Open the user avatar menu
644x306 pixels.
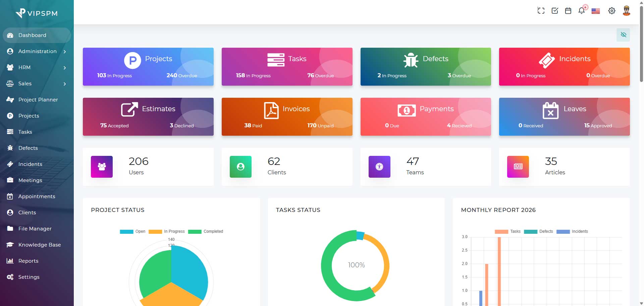tap(626, 11)
